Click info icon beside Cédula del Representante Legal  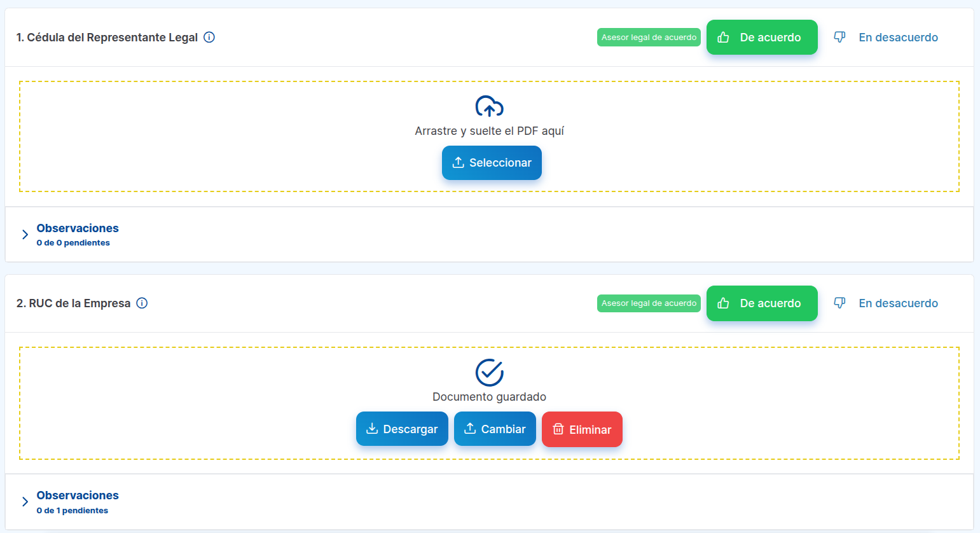209,38
